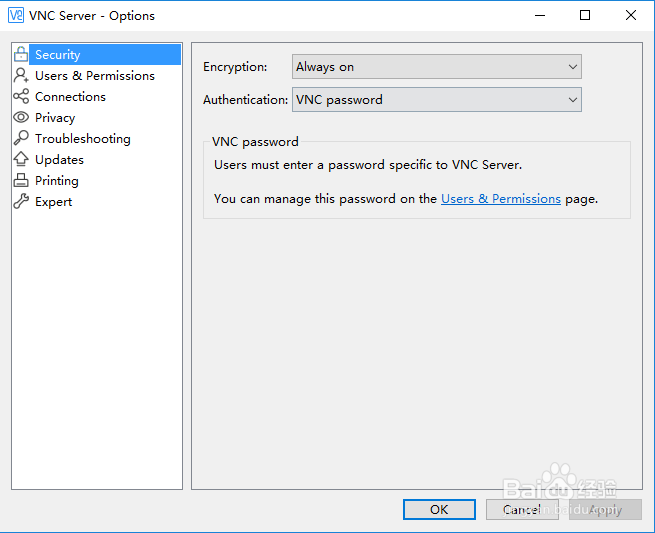Click the Users & Permissions person icon
Screen dimensions: 655x533
21,76
